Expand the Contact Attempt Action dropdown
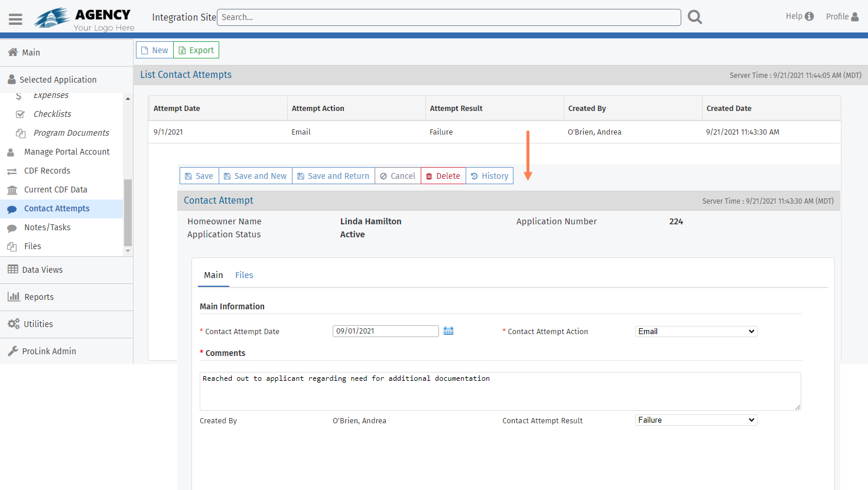 point(695,332)
